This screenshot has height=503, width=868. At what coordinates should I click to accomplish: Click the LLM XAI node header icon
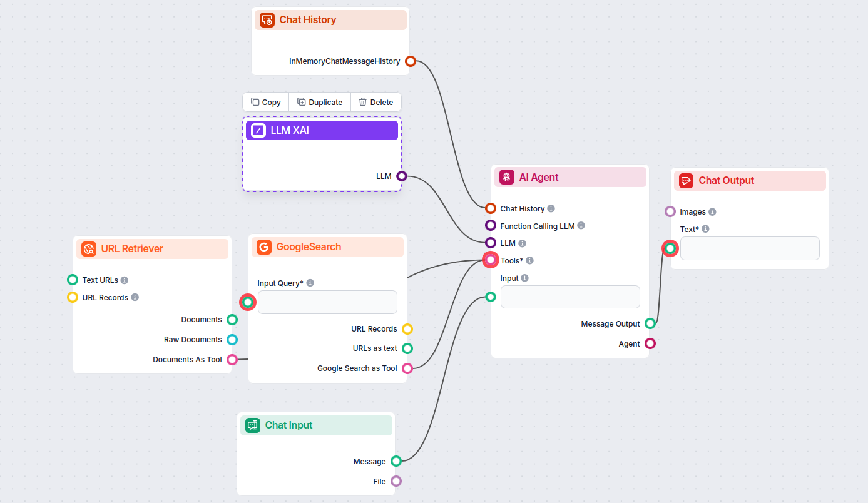click(x=259, y=130)
